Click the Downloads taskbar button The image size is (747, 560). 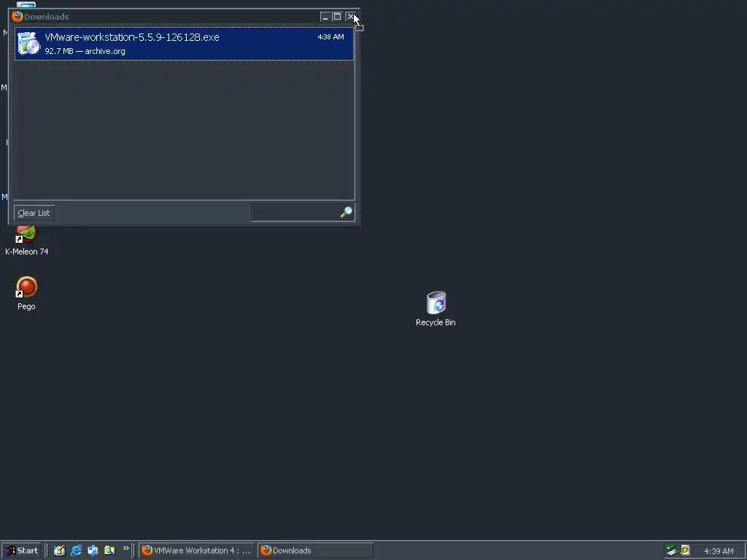coord(315,551)
